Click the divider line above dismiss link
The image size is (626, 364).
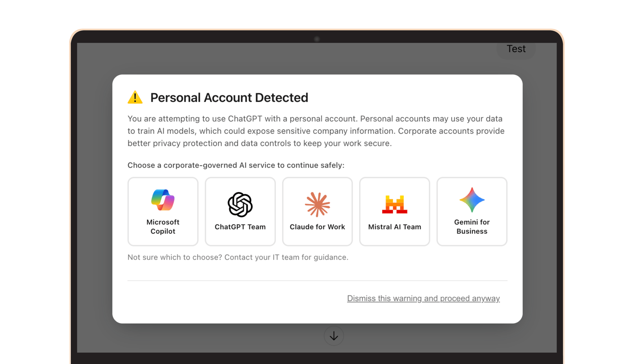click(x=317, y=281)
